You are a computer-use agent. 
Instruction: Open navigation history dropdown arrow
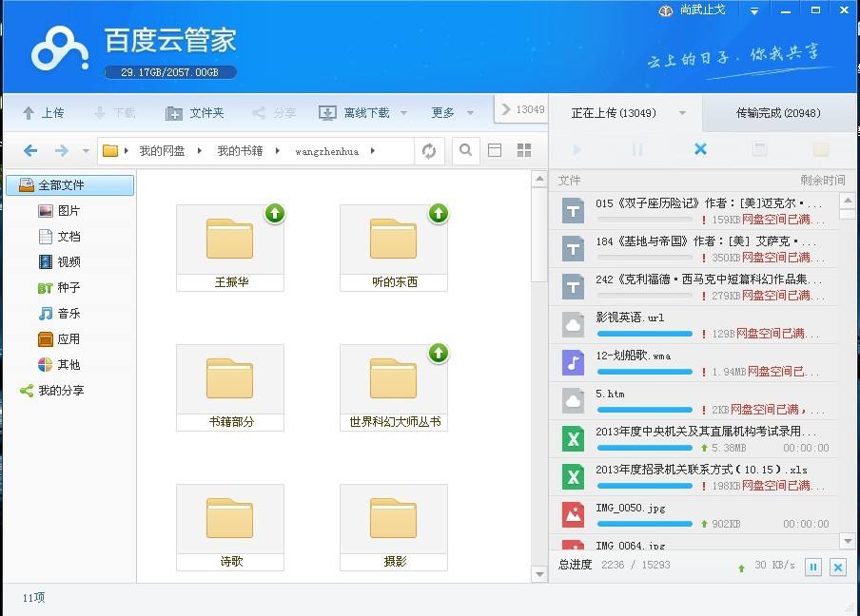coord(86,151)
